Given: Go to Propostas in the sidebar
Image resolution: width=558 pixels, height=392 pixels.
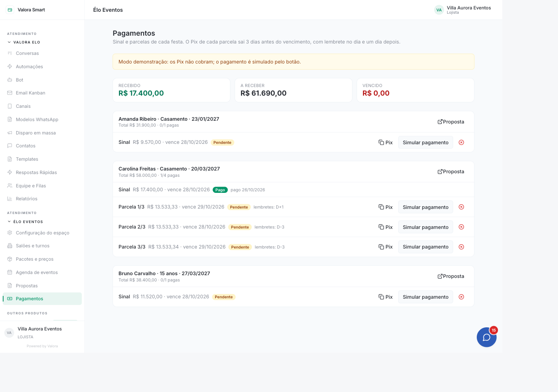Looking at the screenshot, I should [42, 286].
